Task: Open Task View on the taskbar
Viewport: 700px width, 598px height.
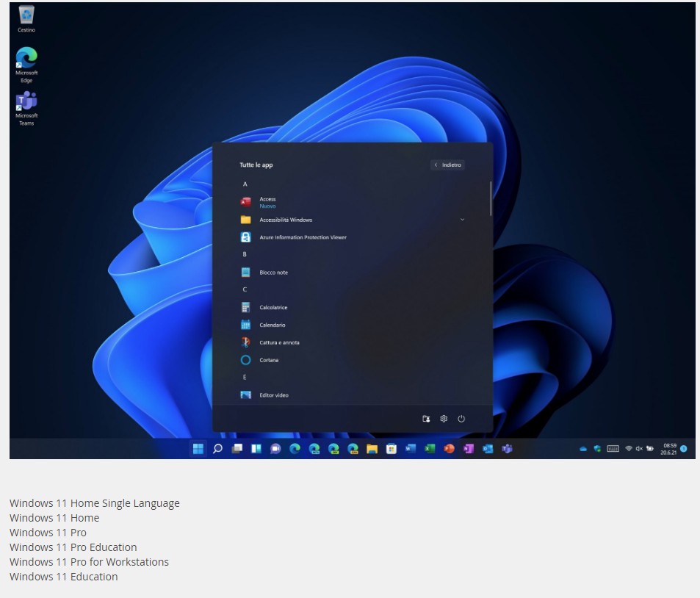Action: [x=237, y=448]
